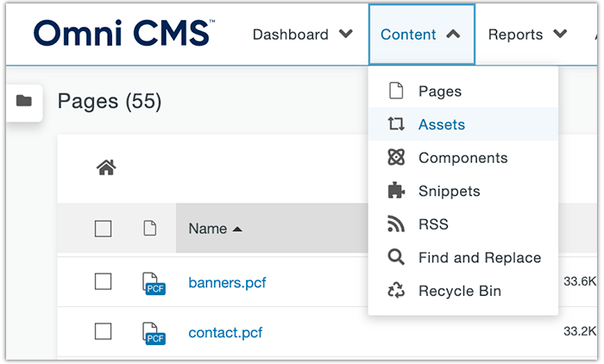This screenshot has width=604, height=364.
Task: Click the RSS feed icon
Action: [396, 223]
